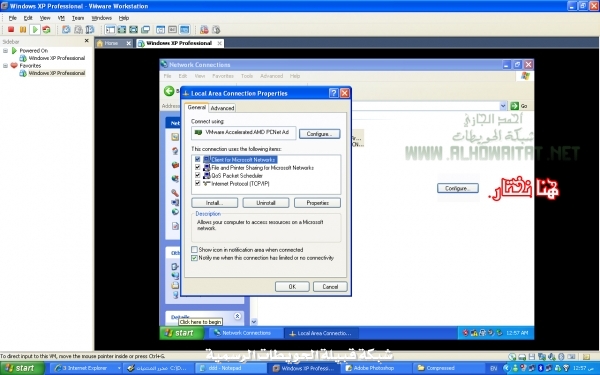Enable Show icon in notification area
Screen dimensions: 600x375
[194, 249]
